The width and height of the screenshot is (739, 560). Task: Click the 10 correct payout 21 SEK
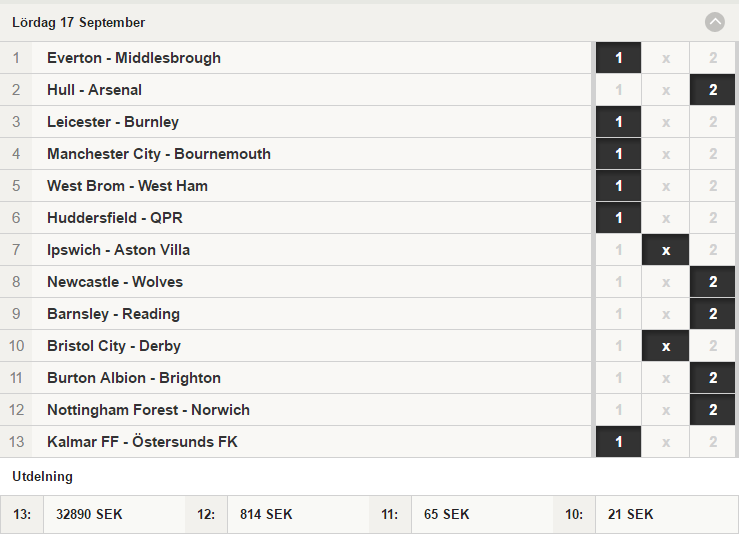click(630, 514)
